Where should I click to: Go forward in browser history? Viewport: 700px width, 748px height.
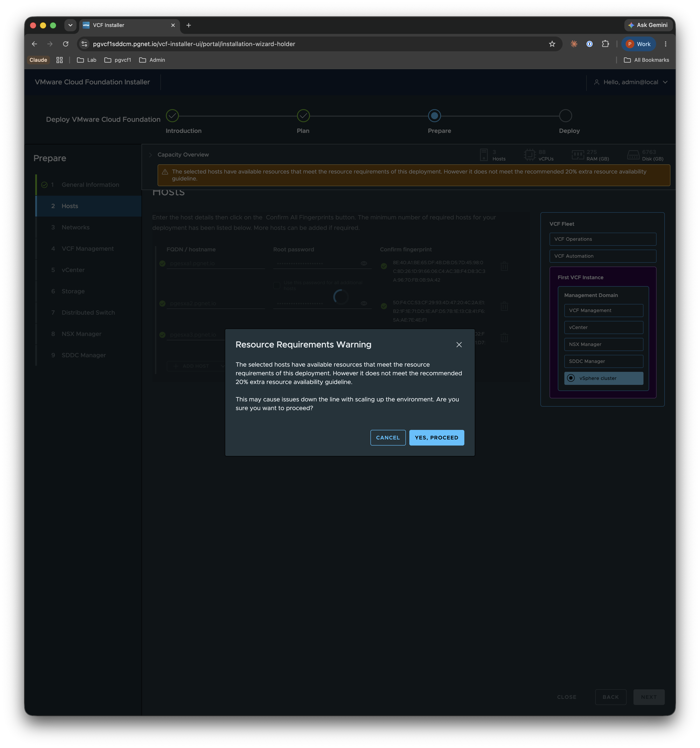[x=50, y=44]
